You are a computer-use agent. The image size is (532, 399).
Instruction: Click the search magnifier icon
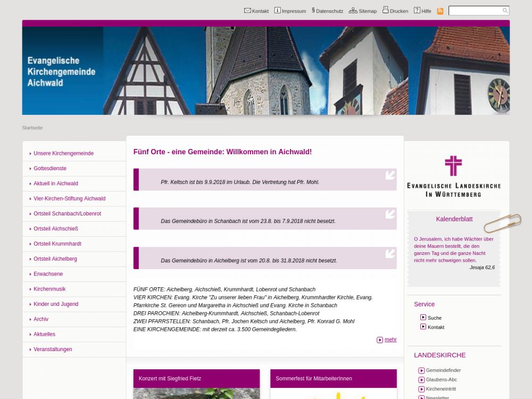[x=505, y=11]
